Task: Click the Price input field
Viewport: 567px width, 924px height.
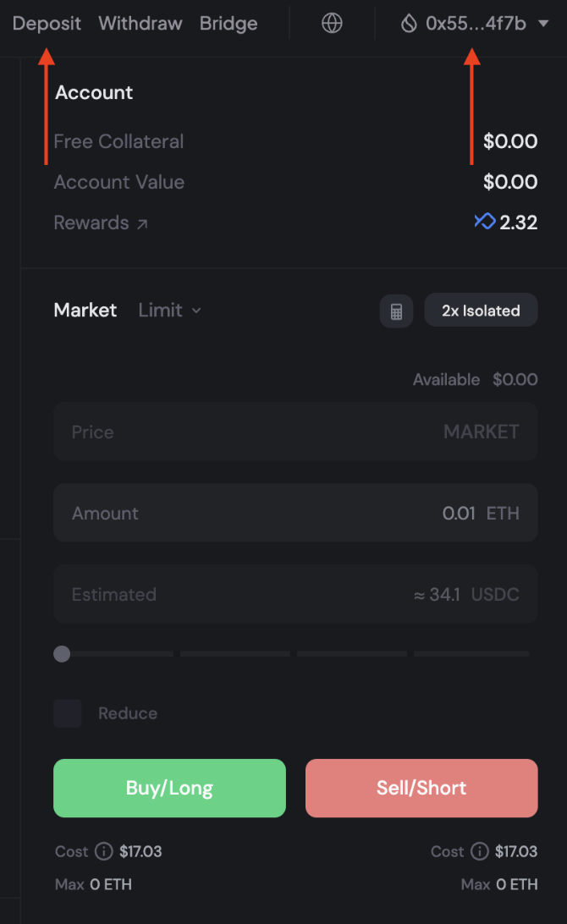Action: 295,432
